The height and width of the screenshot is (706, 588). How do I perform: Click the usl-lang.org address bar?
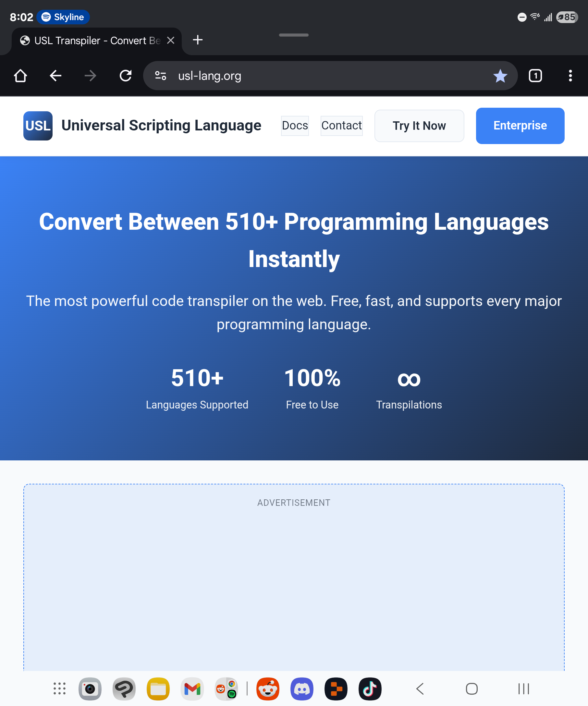click(x=302, y=76)
